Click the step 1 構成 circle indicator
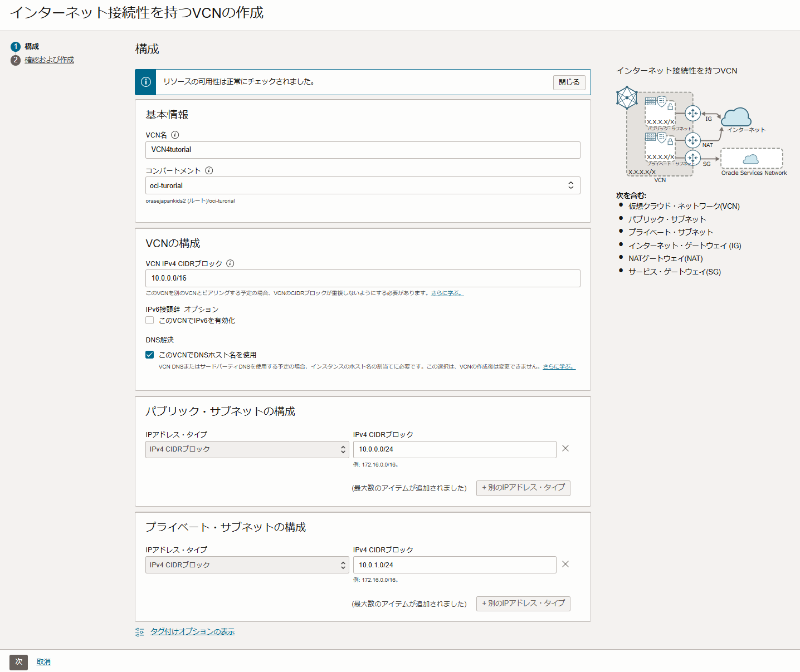Screen dimensions: 800x672 (x=16, y=47)
